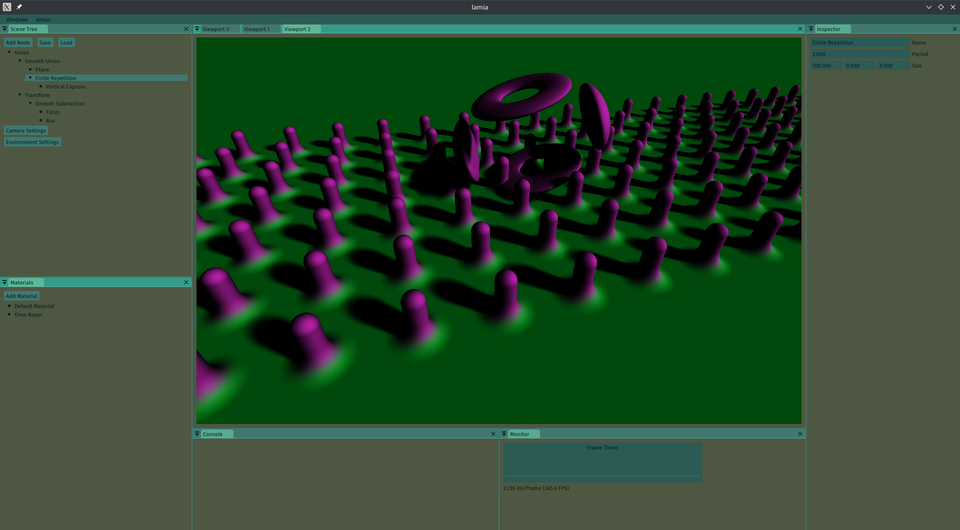The image size is (960, 530).
Task: Open Camera Settings
Action: 26,131
